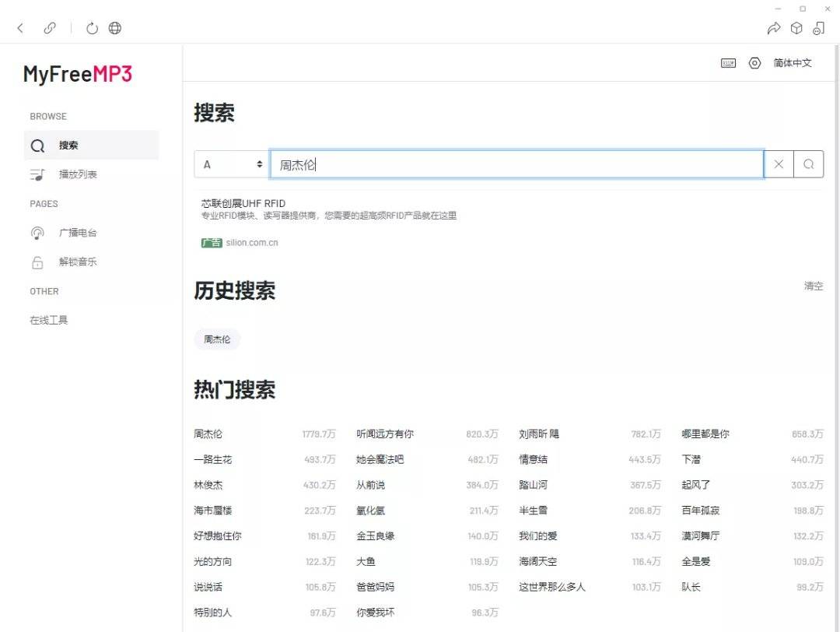The width and height of the screenshot is (840, 632).
Task: Switch language from 简体中文
Action: point(793,63)
